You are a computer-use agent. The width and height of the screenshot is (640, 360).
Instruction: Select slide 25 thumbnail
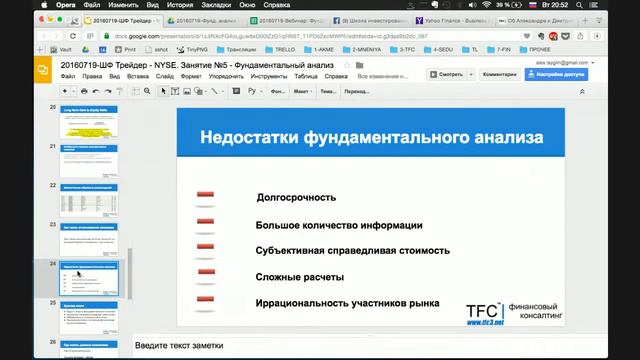(x=89, y=318)
